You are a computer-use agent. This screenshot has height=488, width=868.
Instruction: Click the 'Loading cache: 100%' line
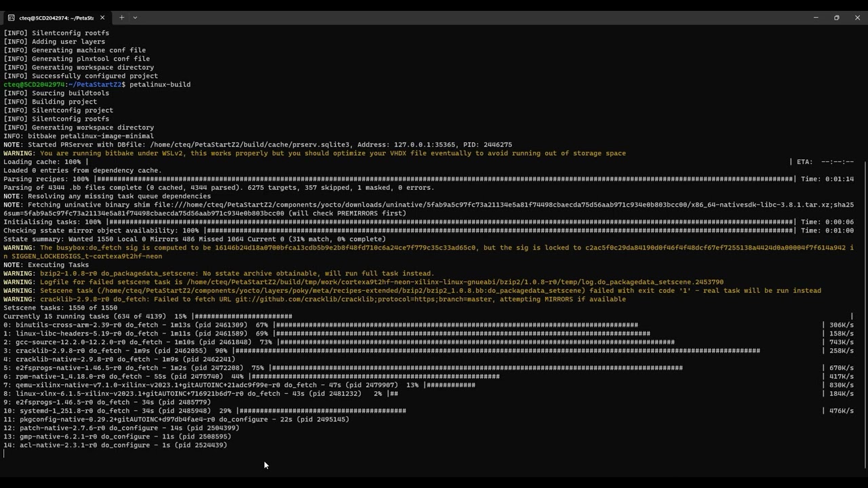coord(429,162)
